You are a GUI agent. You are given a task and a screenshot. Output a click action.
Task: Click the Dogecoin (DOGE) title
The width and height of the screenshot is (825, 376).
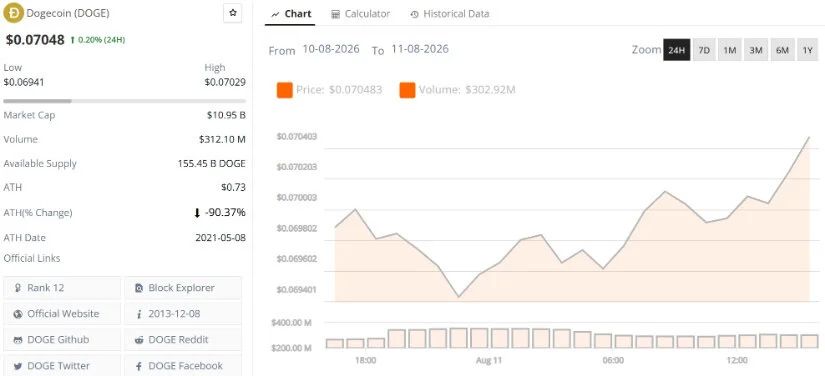coord(68,13)
